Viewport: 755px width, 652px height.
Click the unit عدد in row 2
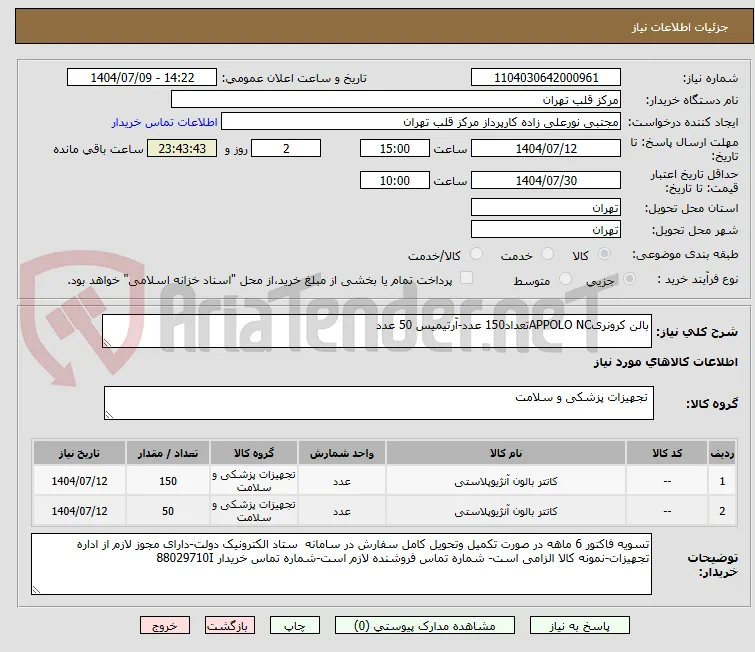tap(342, 511)
